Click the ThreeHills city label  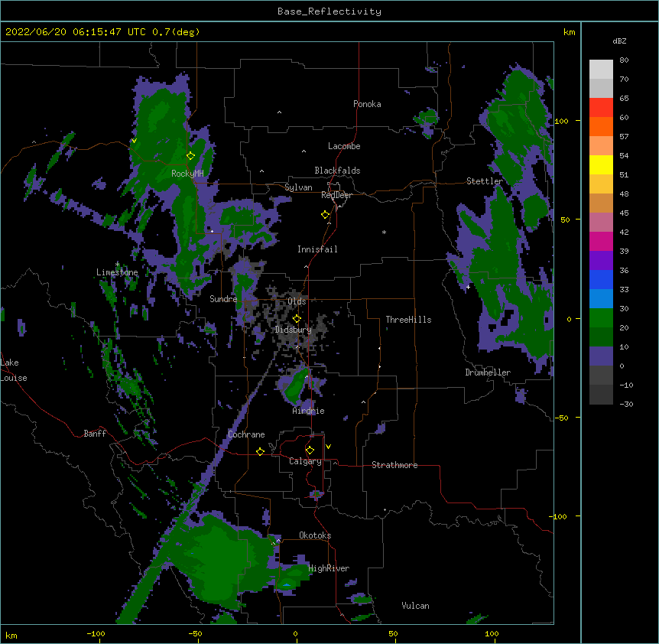point(408,320)
